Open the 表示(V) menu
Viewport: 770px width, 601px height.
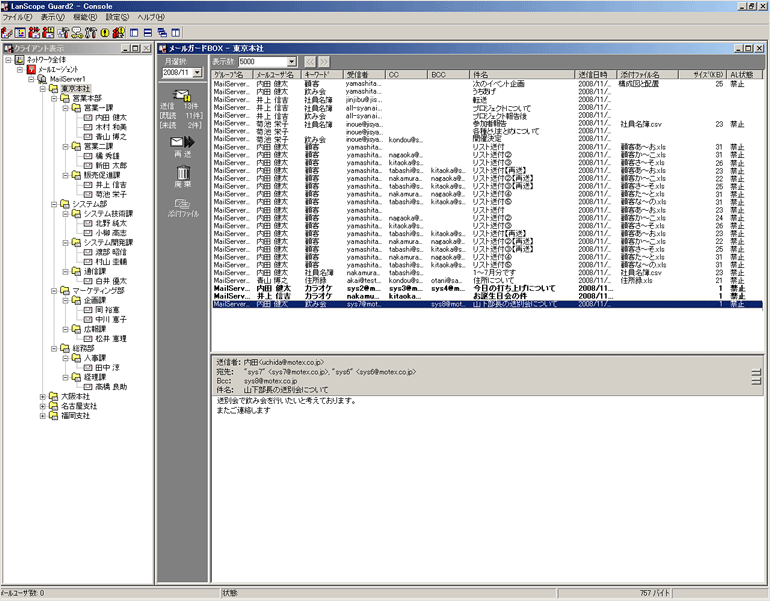click(x=52, y=17)
